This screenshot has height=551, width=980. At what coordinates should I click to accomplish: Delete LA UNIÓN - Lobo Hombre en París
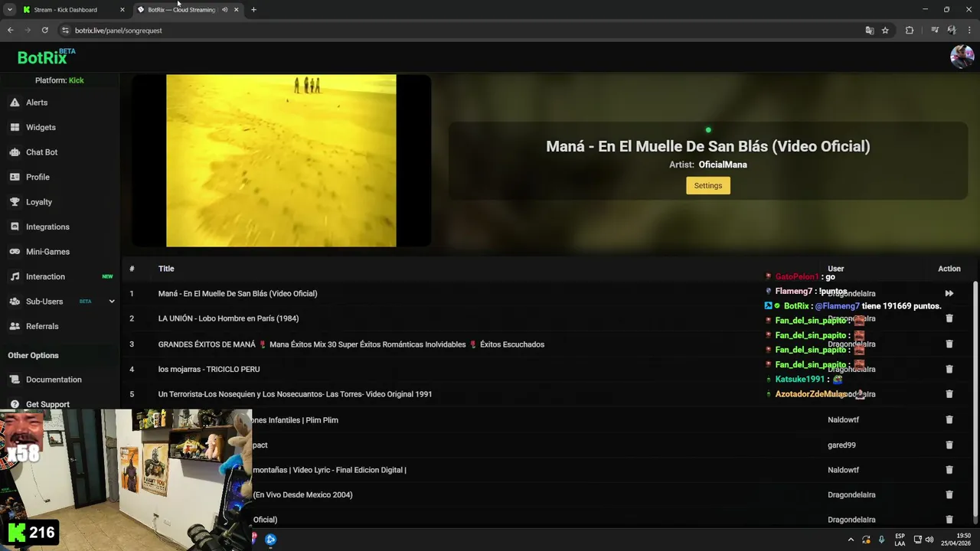click(949, 318)
